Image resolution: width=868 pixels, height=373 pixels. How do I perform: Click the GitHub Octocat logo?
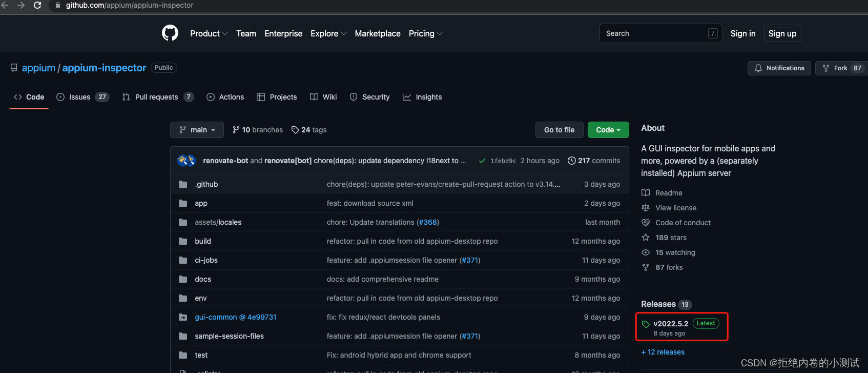click(x=170, y=33)
